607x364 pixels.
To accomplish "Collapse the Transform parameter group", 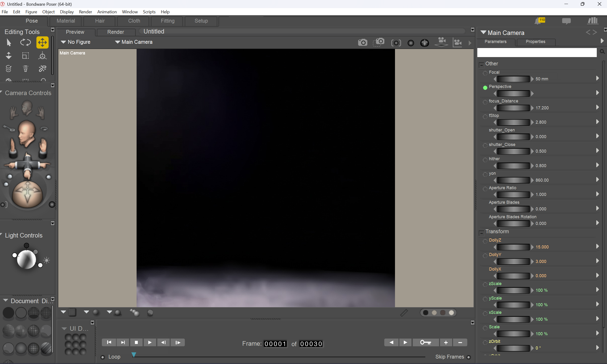I will click(x=481, y=233).
